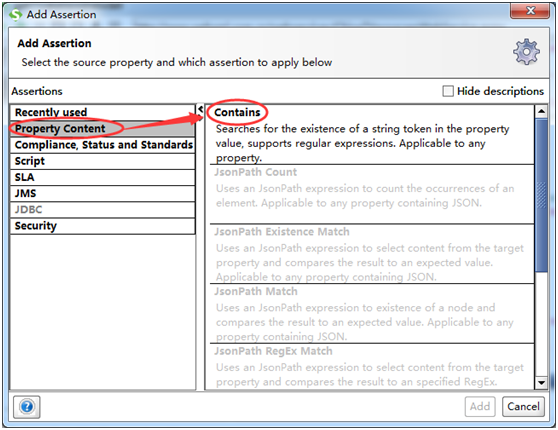The width and height of the screenshot is (558, 430).
Task: Select the disabled JDBC category
Action: (x=102, y=210)
